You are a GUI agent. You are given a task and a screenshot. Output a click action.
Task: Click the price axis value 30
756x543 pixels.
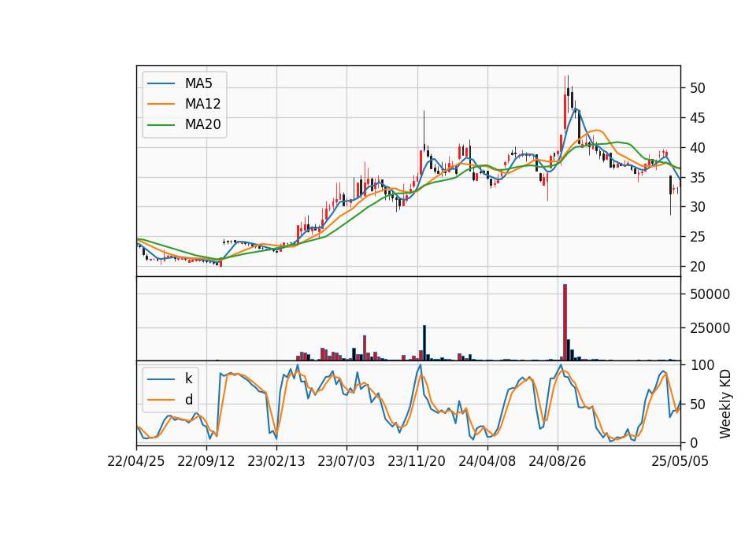[697, 207]
